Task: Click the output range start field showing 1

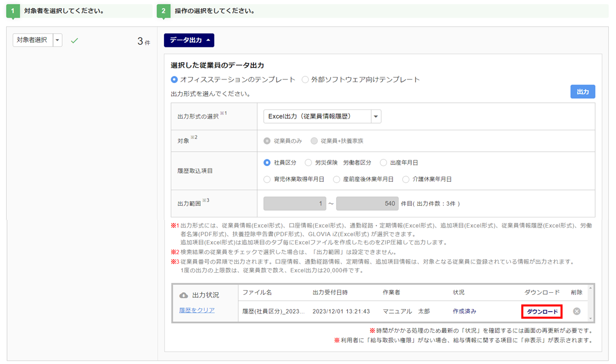Action: click(295, 204)
